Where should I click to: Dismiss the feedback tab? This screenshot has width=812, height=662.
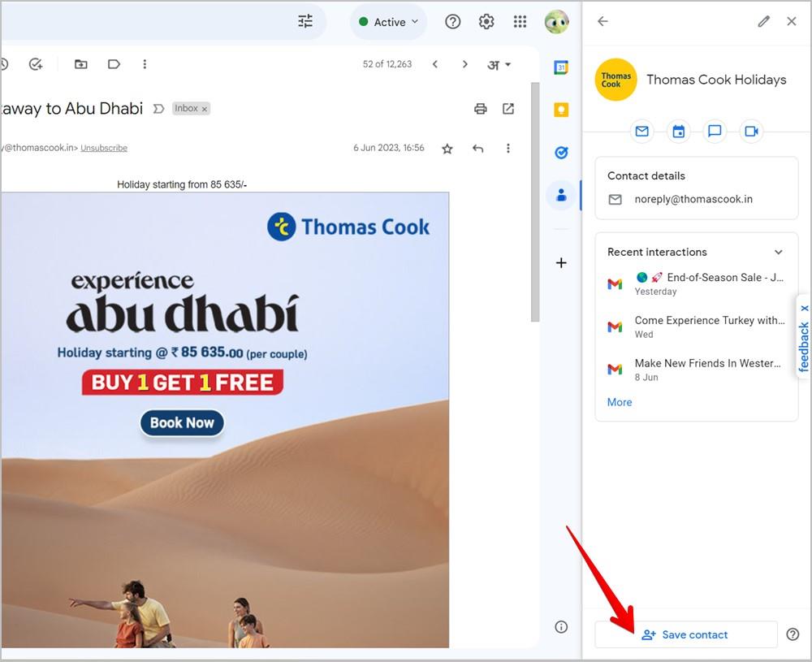tap(804, 309)
